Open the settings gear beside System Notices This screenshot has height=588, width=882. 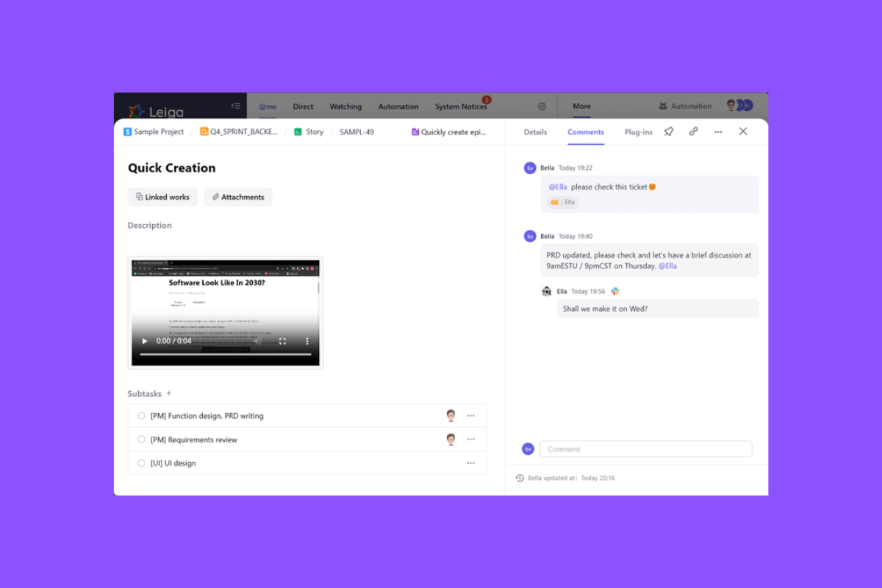pyautogui.click(x=542, y=107)
